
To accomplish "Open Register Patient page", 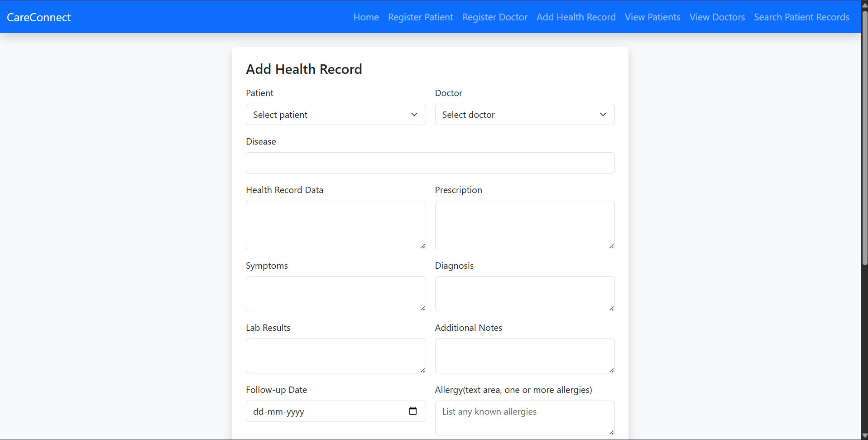I will (x=421, y=17).
